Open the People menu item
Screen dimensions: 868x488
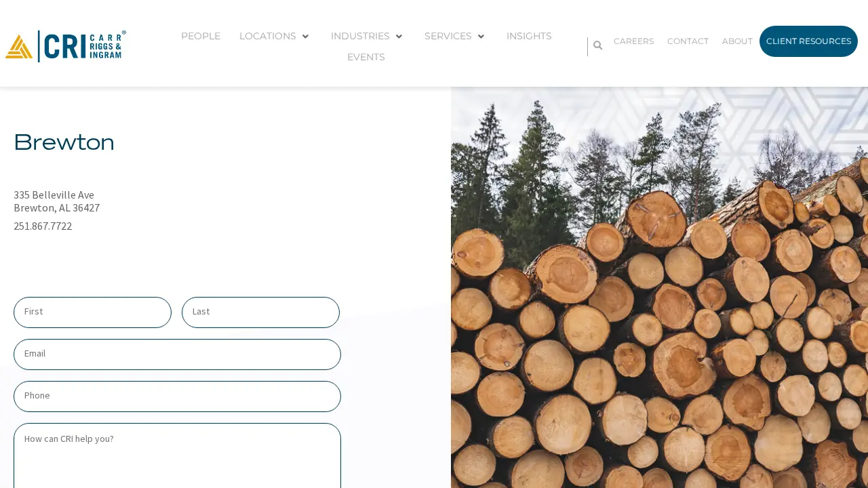coord(201,36)
